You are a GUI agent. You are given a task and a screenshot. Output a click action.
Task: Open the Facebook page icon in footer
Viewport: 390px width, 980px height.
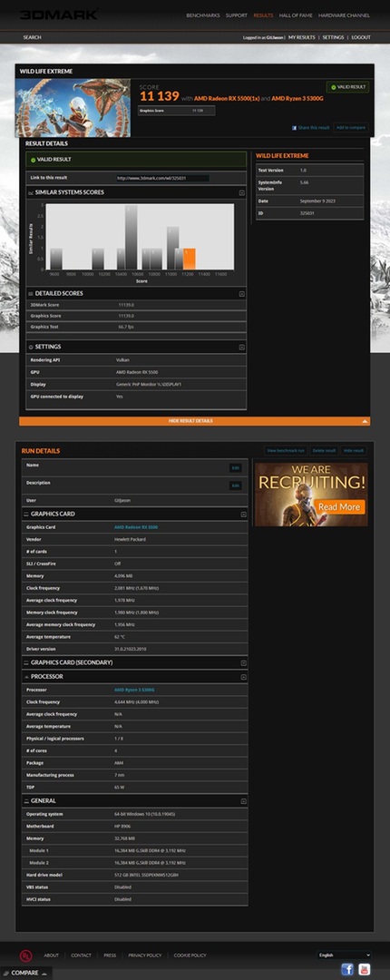(347, 969)
